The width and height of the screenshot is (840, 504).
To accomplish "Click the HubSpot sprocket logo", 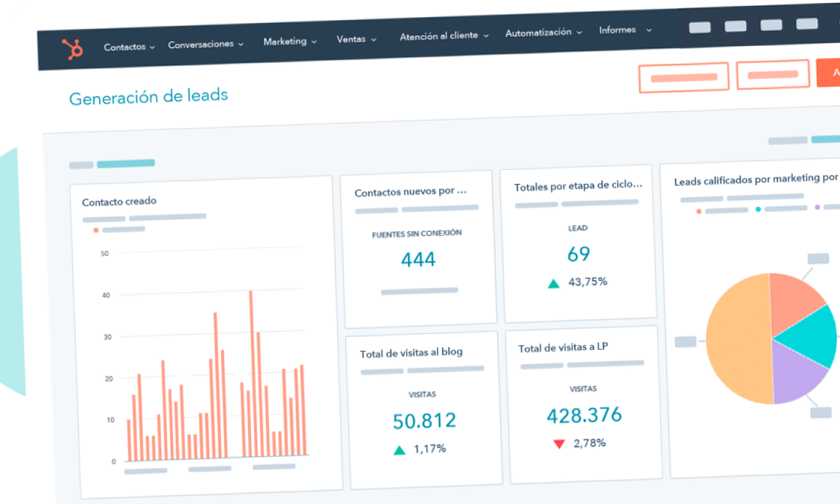I will pyautogui.click(x=72, y=49).
